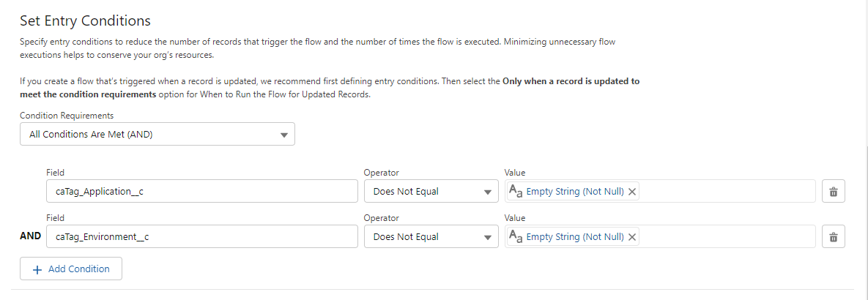Image resolution: width=868 pixels, height=300 pixels.
Task: Click the caTag_Application__c Field input
Action: tap(202, 191)
